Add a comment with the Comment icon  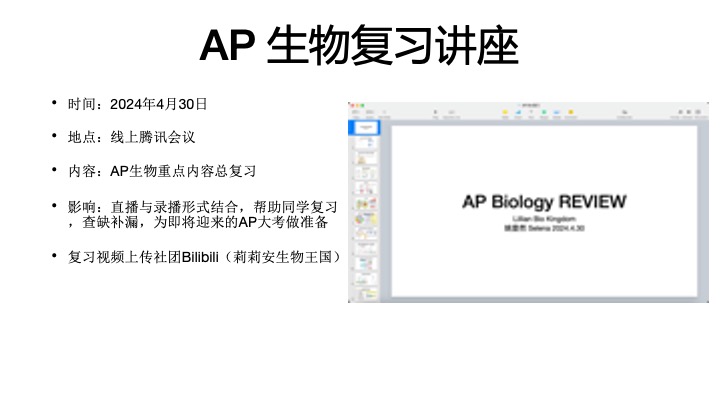571,113
